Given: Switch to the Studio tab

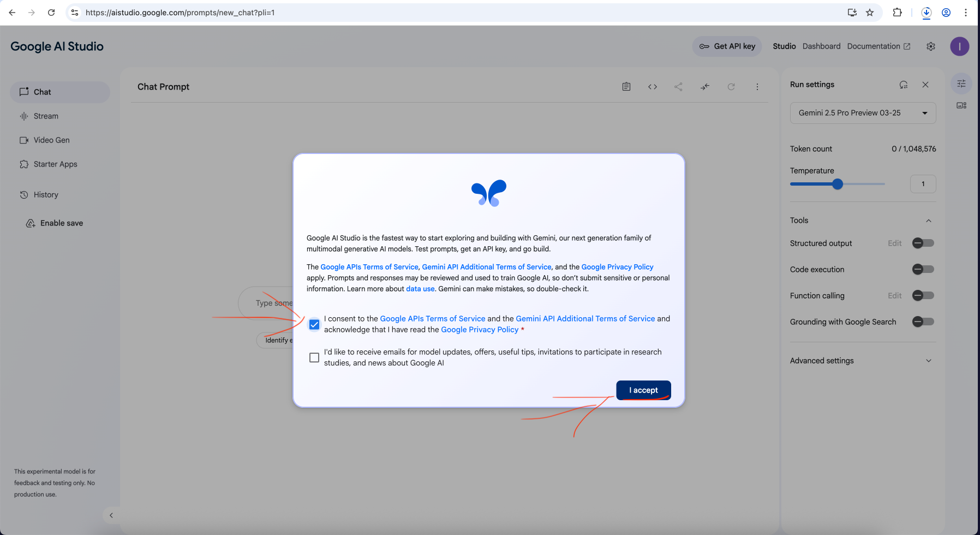Looking at the screenshot, I should tap(784, 46).
